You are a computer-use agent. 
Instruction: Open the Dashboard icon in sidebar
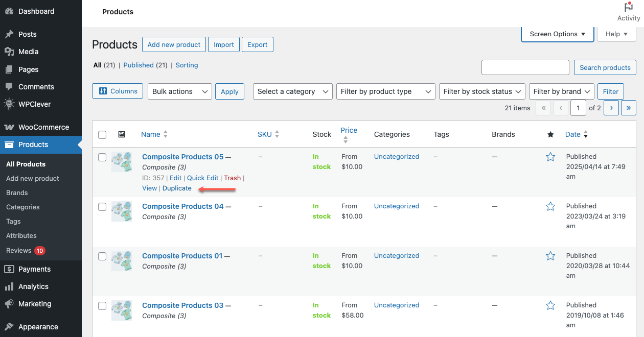pyautogui.click(x=9, y=11)
